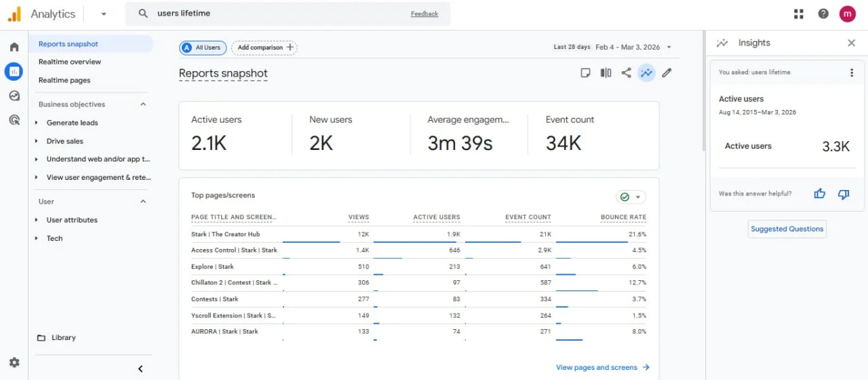Click the Reports snapshot page title
This screenshot has width=868, height=380.
click(x=223, y=73)
